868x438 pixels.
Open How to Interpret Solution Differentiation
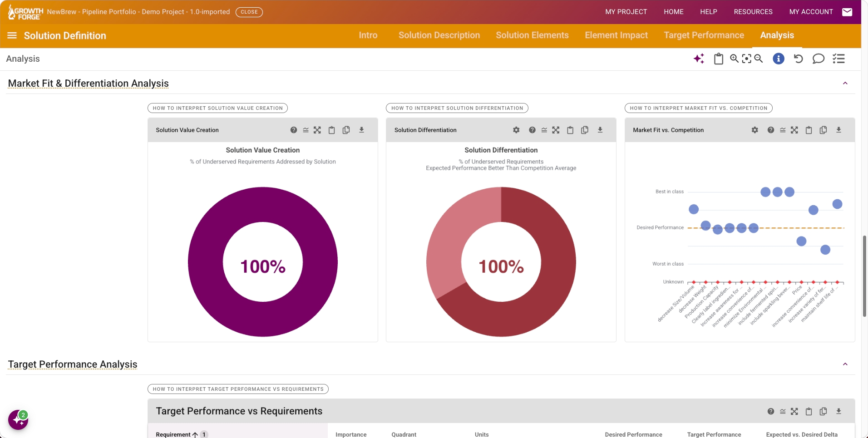click(457, 108)
